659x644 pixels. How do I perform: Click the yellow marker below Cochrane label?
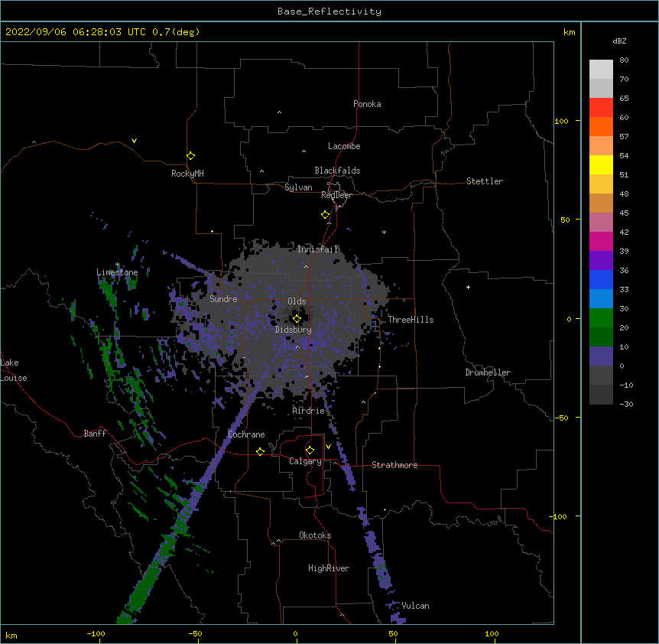[260, 451]
